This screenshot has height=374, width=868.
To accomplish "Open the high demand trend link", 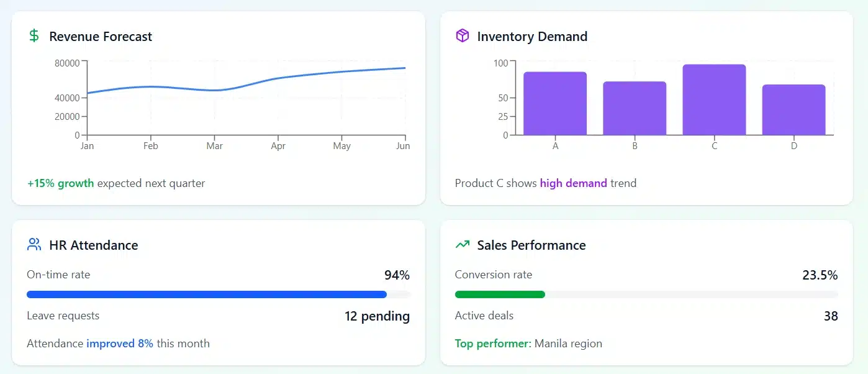I will pyautogui.click(x=574, y=183).
